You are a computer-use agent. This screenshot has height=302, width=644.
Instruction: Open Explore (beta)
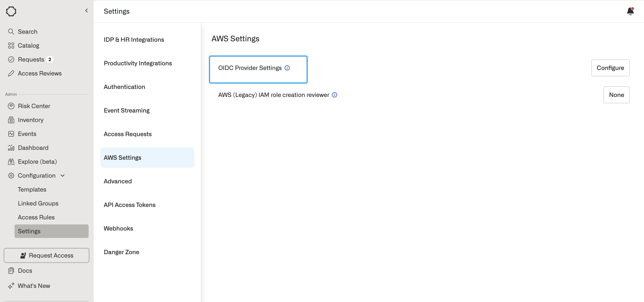37,162
